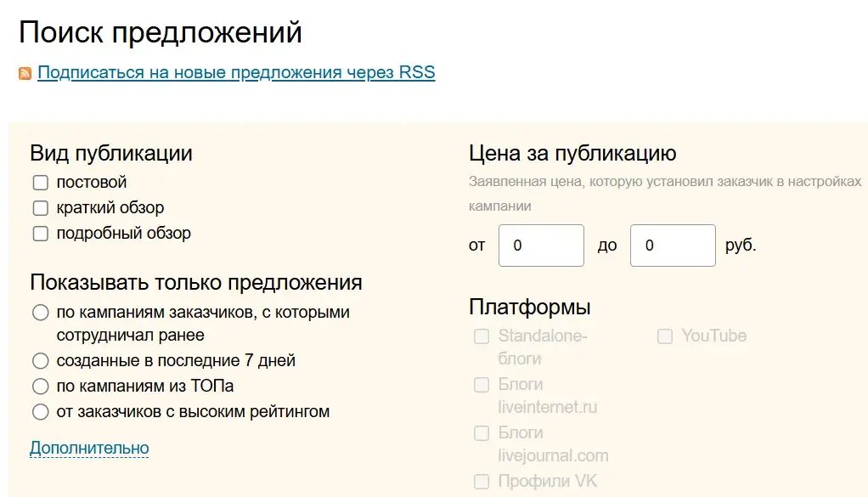Click the orange RSS feed icon
The image size is (868, 497).
tap(25, 74)
